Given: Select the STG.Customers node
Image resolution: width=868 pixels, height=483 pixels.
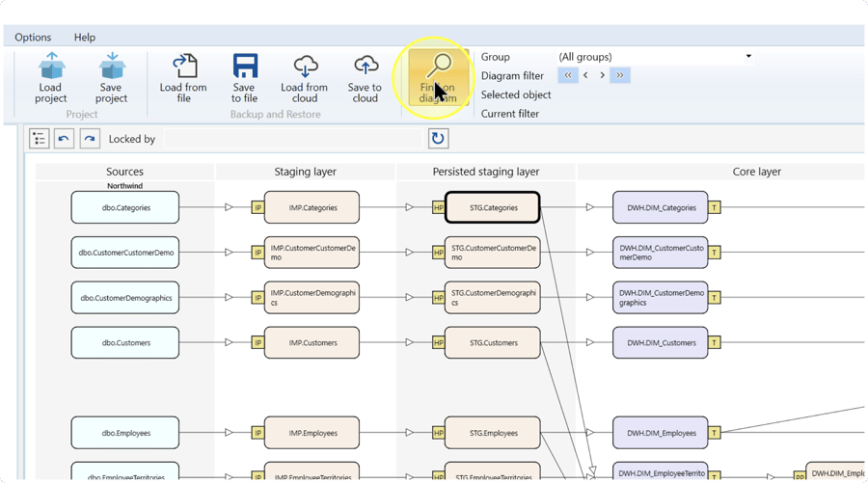Looking at the screenshot, I should click(493, 342).
